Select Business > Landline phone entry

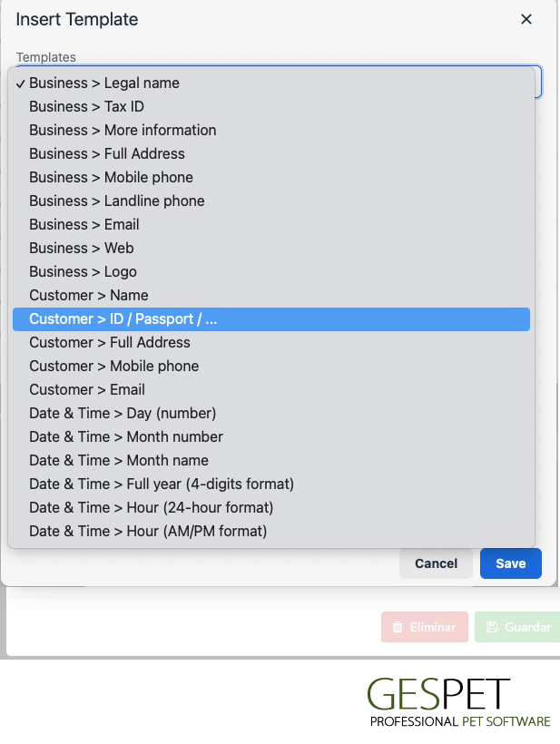(271, 201)
